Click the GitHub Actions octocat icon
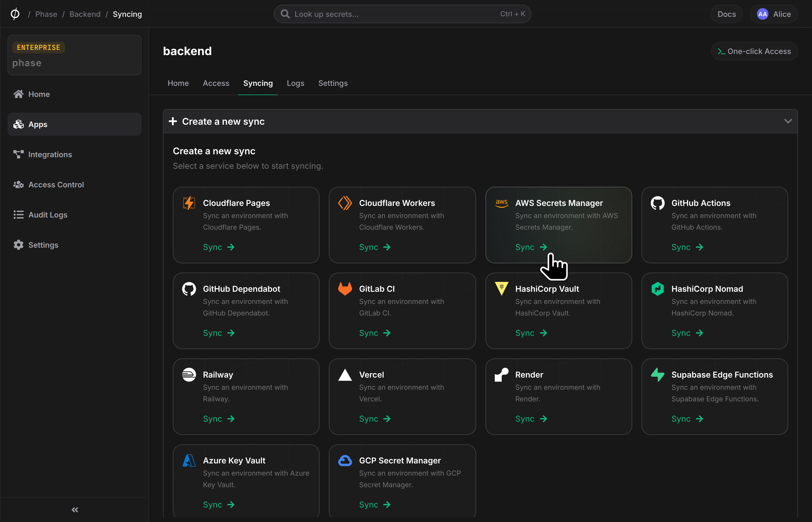The image size is (812, 522). coord(657,203)
